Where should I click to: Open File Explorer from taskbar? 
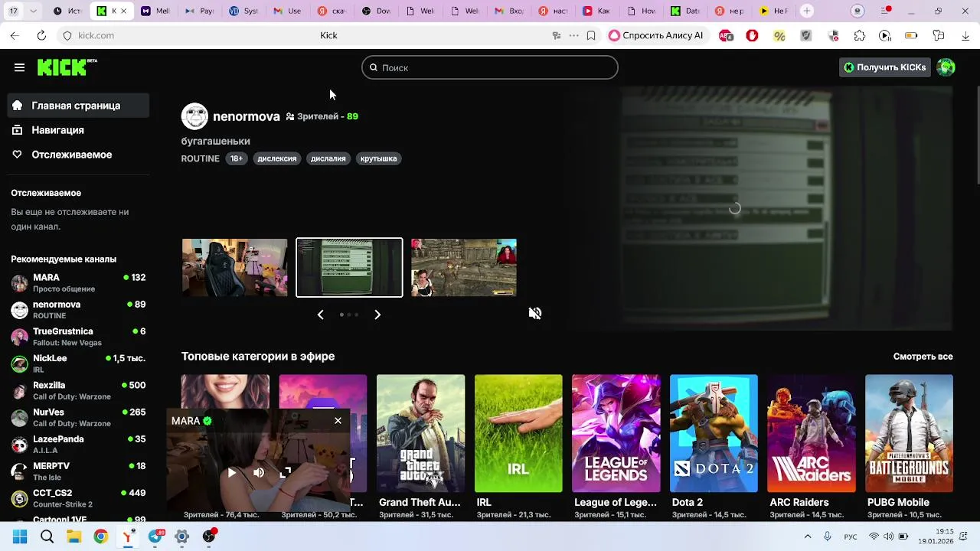(73, 536)
